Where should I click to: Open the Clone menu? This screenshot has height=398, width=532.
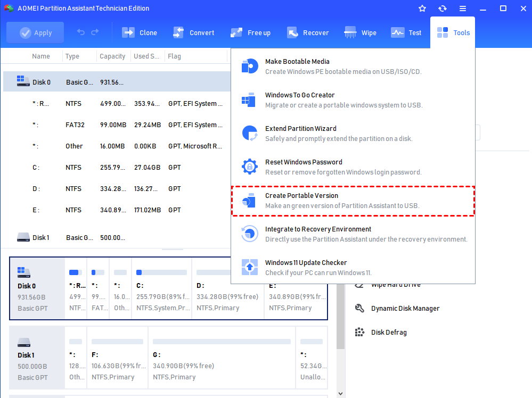[x=140, y=32]
